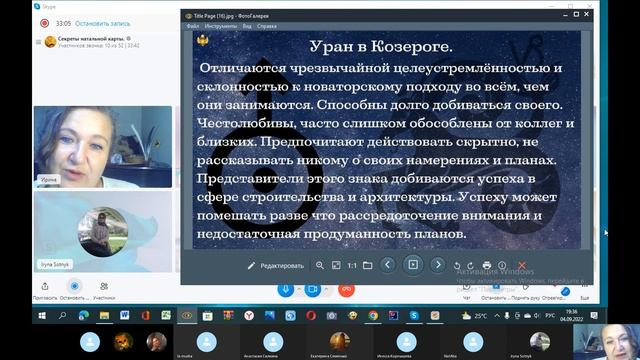Switch to Skype taskbar icon

point(414,316)
